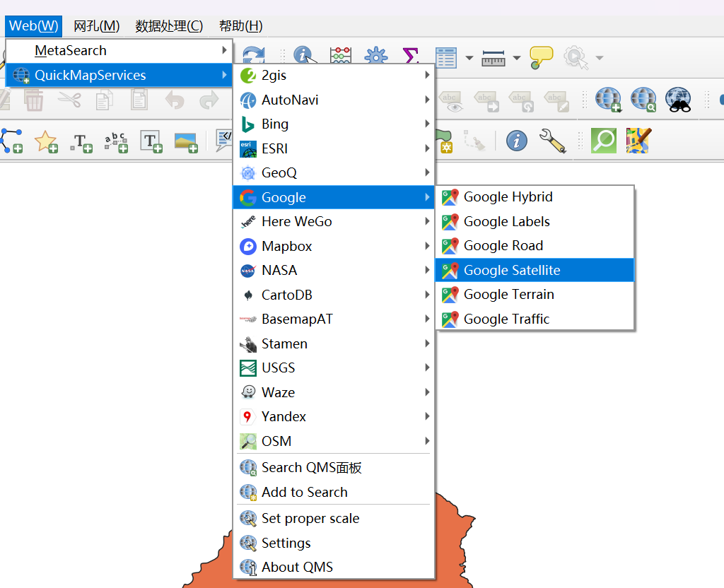Open the Attribute Table icon
Screen dimensions: 724x588
[446, 58]
